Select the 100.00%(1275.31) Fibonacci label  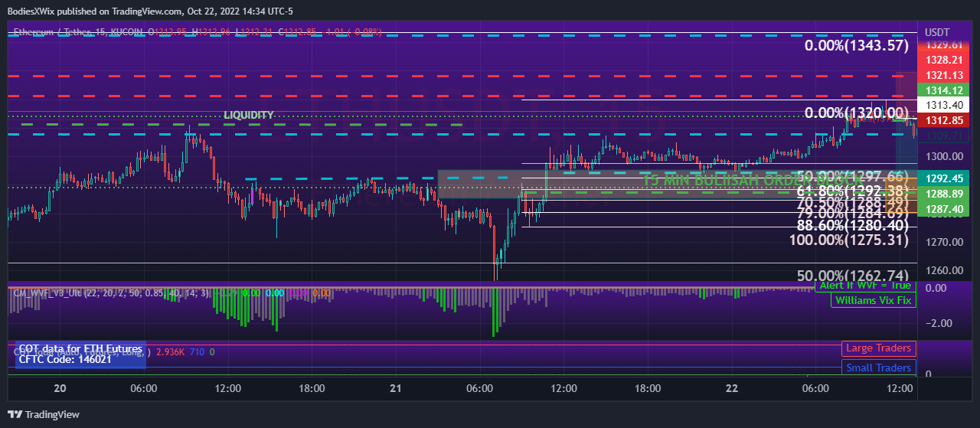tap(848, 240)
